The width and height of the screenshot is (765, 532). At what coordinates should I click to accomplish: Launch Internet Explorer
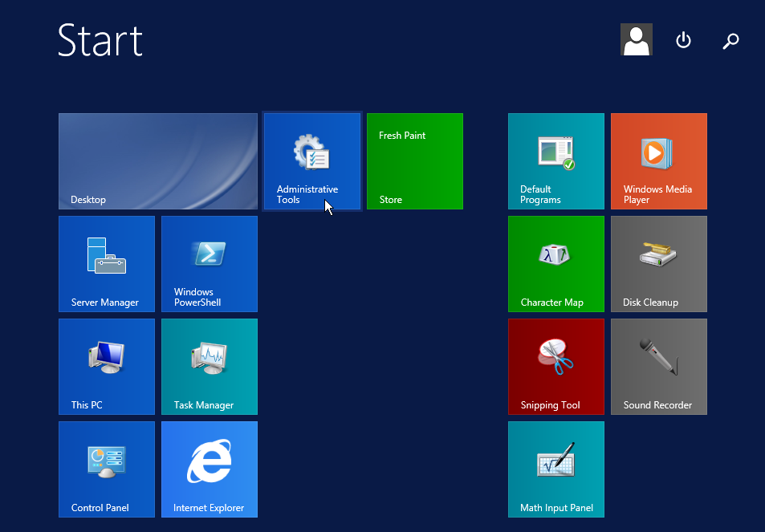point(209,469)
